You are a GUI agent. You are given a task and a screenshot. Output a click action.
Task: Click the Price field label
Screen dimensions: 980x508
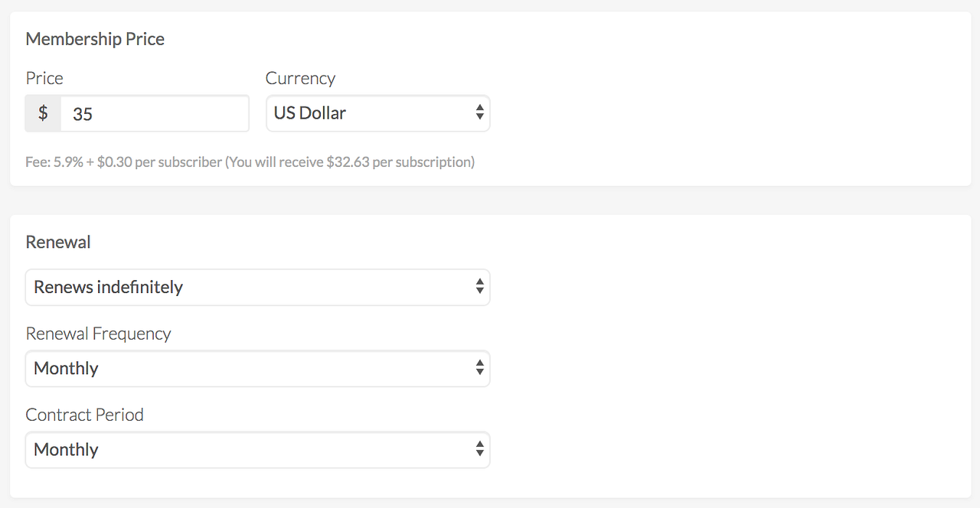click(x=44, y=78)
